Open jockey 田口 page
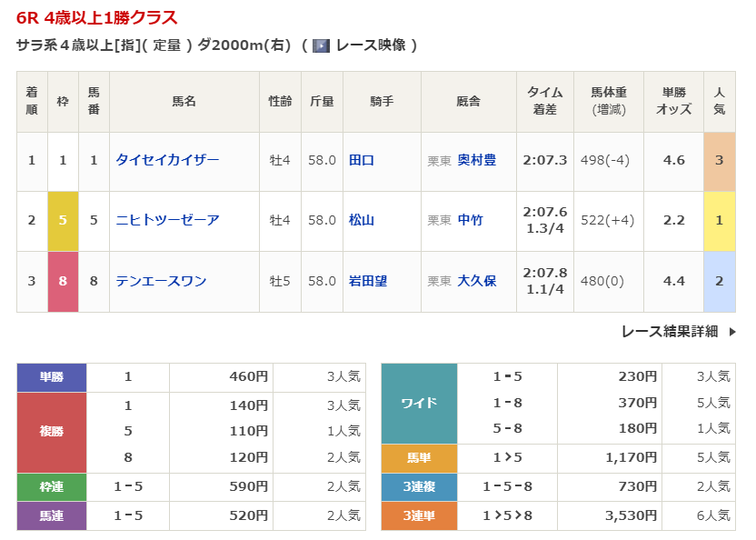This screenshot has height=540, width=756. click(x=362, y=160)
